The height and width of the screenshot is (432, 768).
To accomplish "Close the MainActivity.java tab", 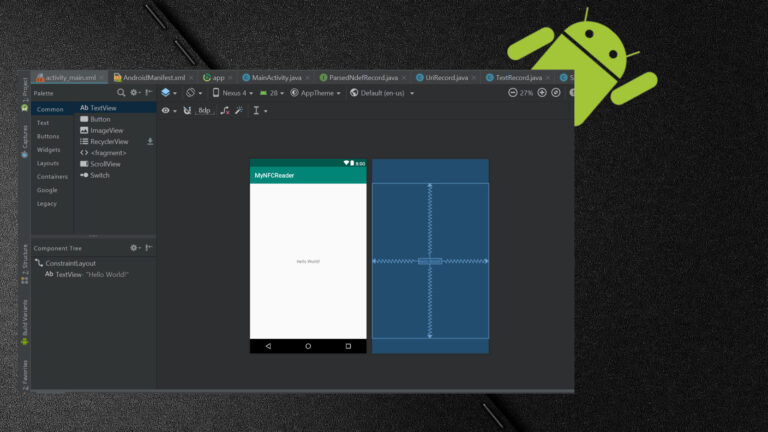I will click(308, 78).
